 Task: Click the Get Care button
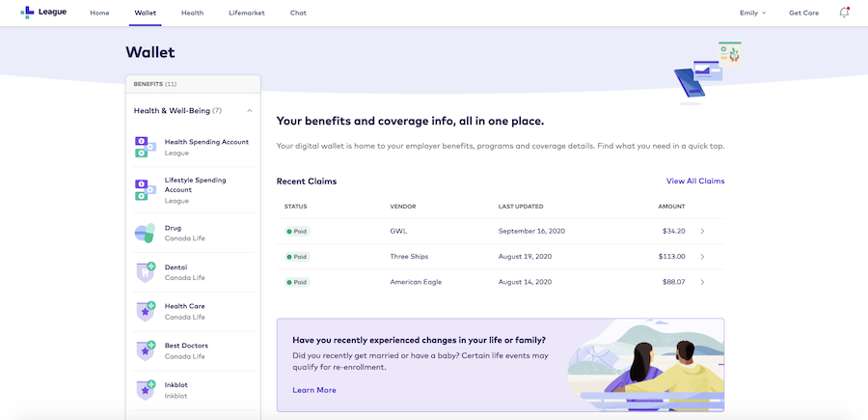[x=803, y=13]
